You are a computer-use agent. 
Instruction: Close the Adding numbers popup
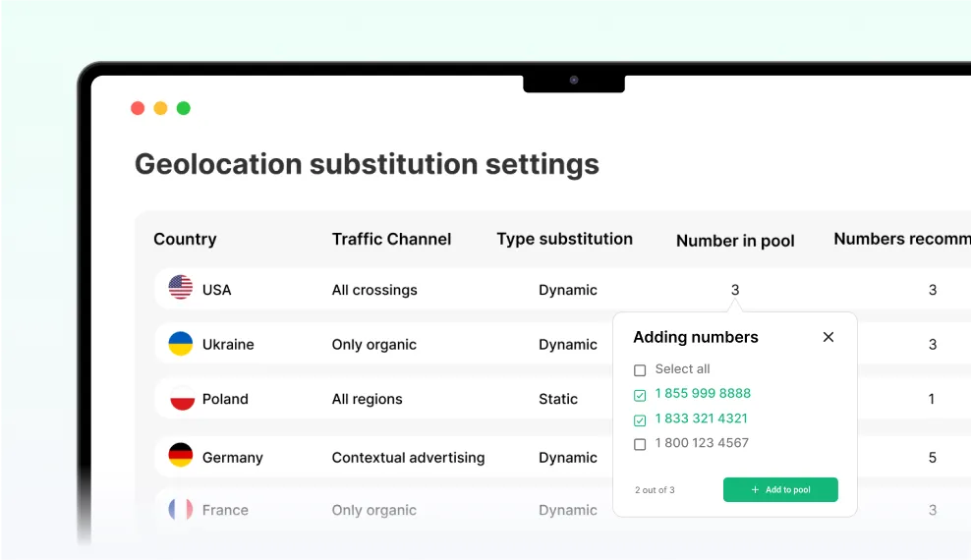828,337
